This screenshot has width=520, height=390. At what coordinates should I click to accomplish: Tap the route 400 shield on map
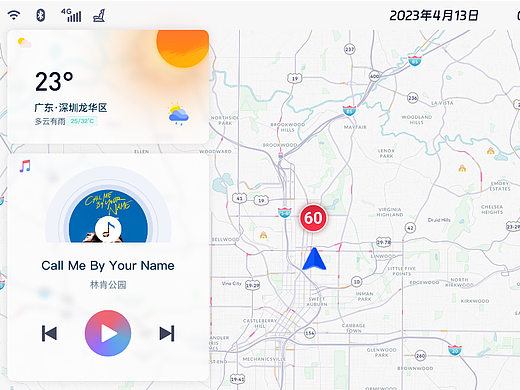tap(375, 76)
